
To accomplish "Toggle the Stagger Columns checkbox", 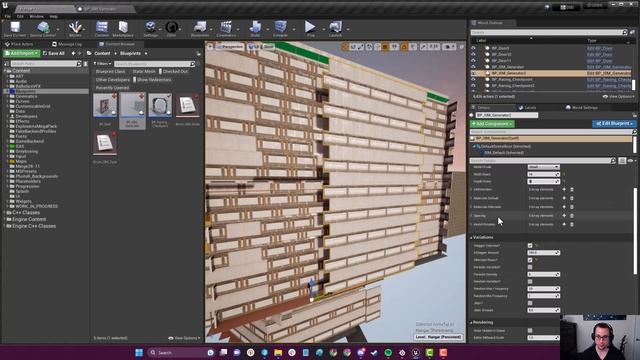I will pyautogui.click(x=530, y=245).
